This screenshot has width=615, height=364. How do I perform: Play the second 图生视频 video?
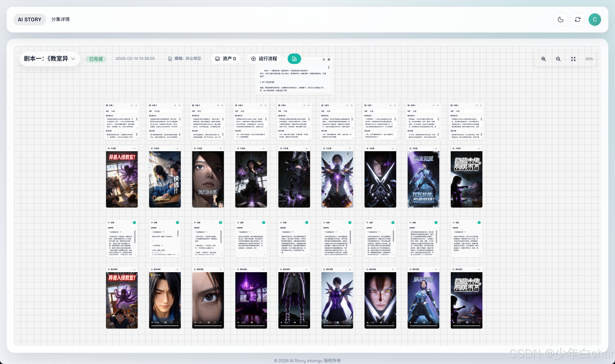(x=152, y=323)
